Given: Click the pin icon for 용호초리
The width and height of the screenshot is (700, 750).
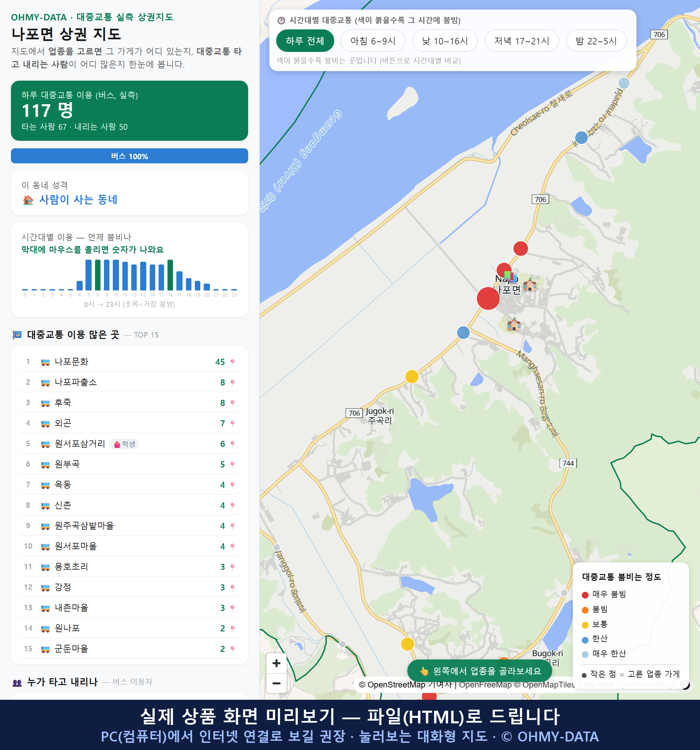Looking at the screenshot, I should (232, 567).
